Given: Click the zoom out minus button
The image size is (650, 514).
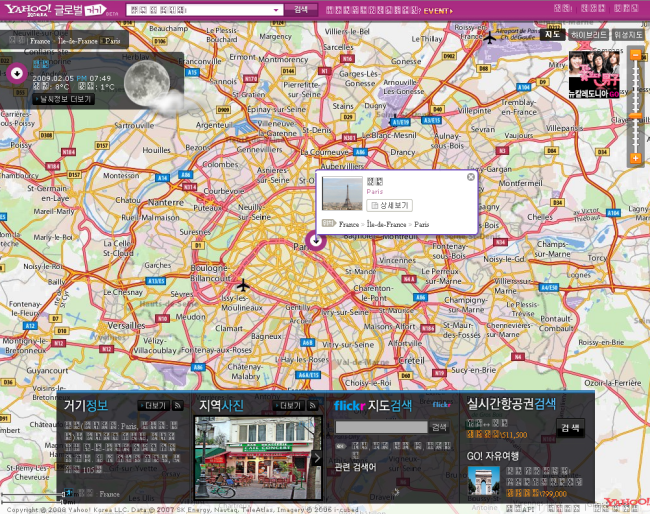Looking at the screenshot, I should tap(635, 55).
